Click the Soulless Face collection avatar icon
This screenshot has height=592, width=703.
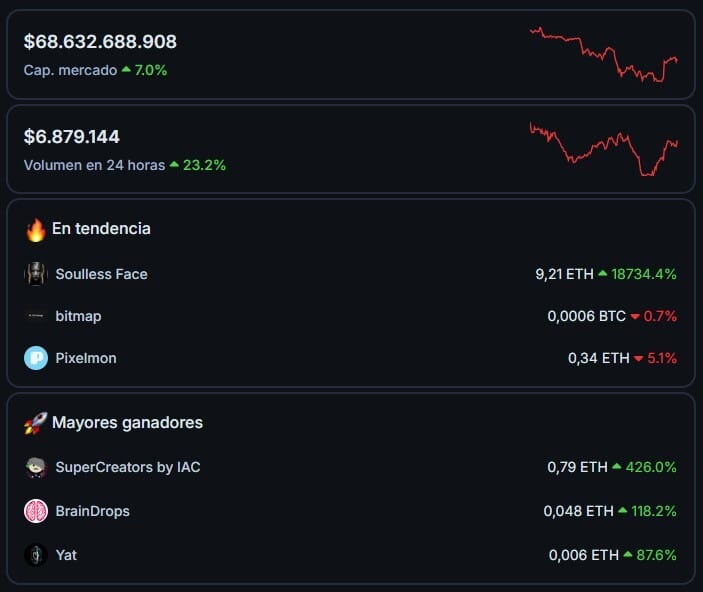36,274
